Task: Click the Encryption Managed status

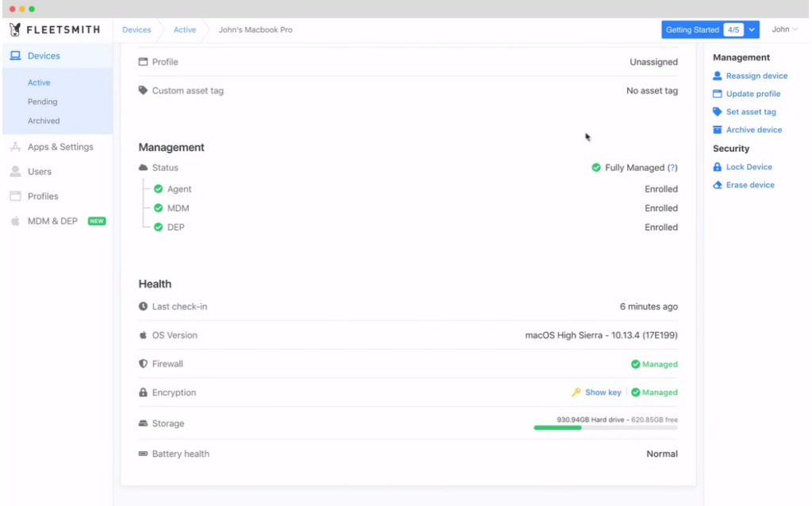Action: (x=654, y=392)
